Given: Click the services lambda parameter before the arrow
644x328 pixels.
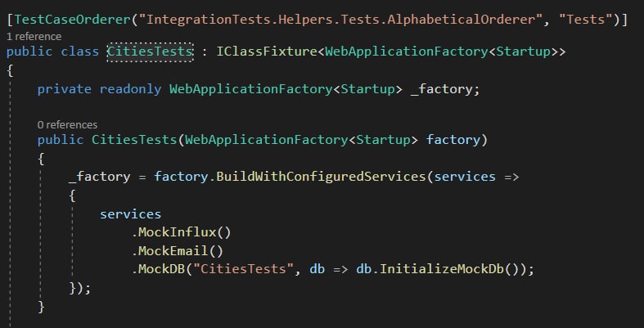Looking at the screenshot, I should pyautogui.click(x=465, y=177).
